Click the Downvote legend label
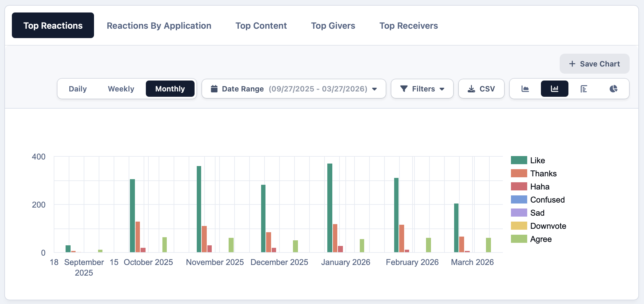Screen dimensions: 644x304 548,226
